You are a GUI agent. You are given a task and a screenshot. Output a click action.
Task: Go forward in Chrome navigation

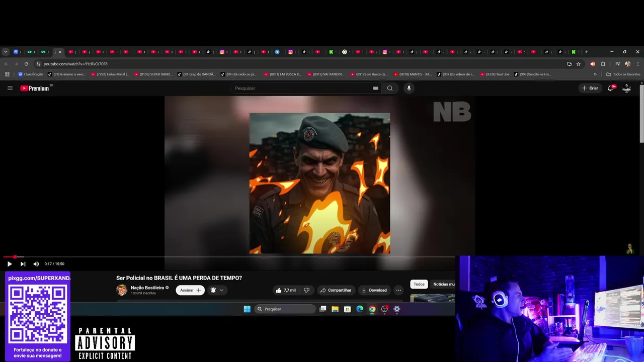[16, 64]
